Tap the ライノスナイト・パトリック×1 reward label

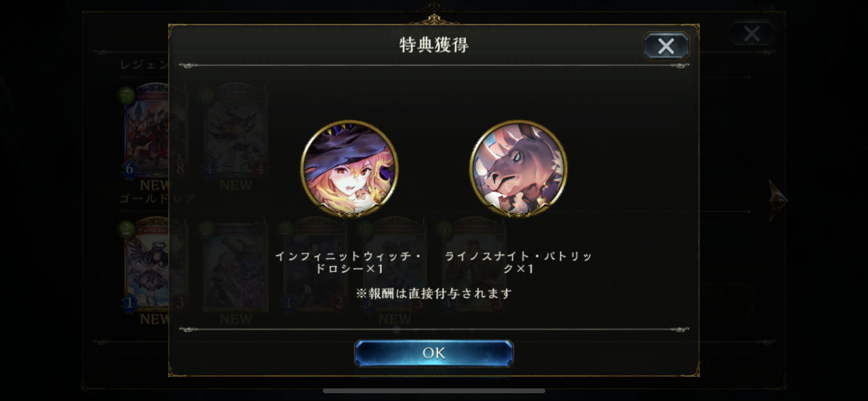pyautogui.click(x=518, y=262)
